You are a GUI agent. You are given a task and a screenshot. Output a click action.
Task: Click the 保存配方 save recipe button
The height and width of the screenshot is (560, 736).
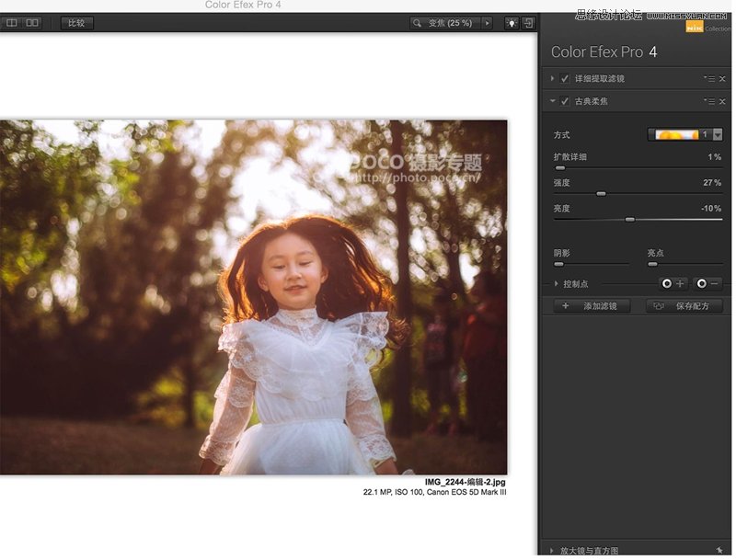(x=684, y=306)
